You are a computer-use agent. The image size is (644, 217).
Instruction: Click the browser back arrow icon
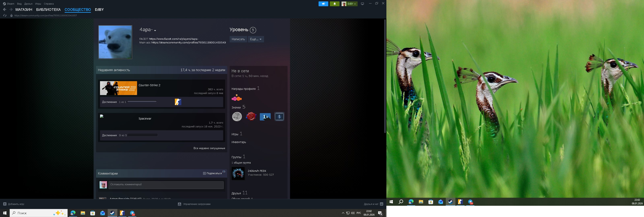pos(5,9)
